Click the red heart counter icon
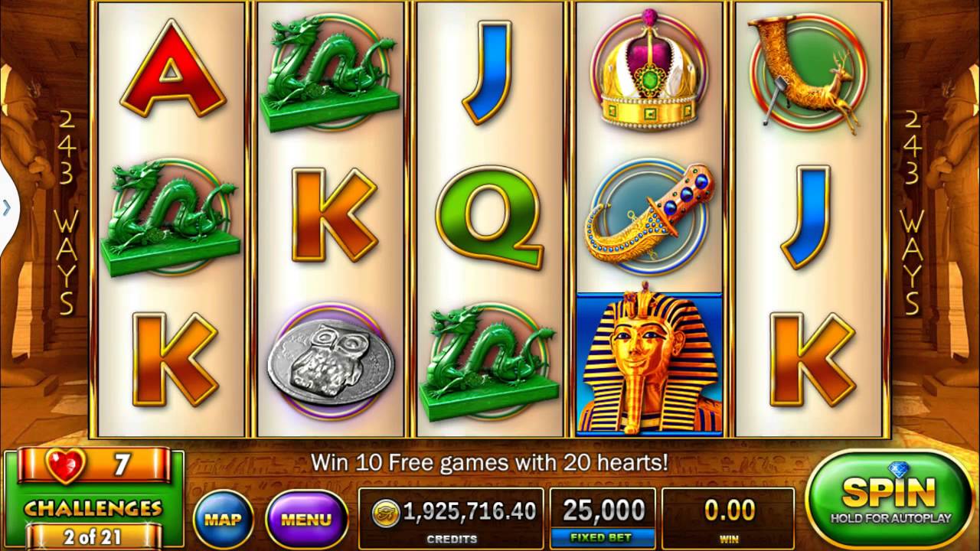The image size is (980, 551). 65,465
